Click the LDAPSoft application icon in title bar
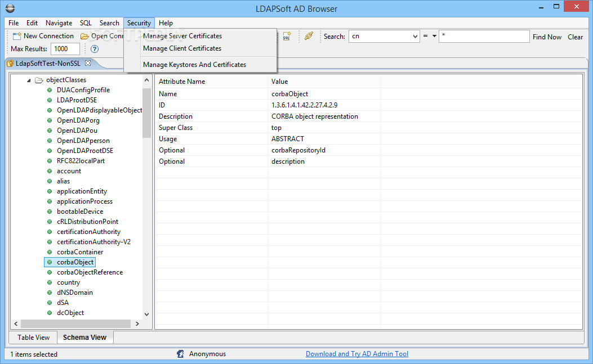Screen dimensions: 593x364 tap(10, 8)
